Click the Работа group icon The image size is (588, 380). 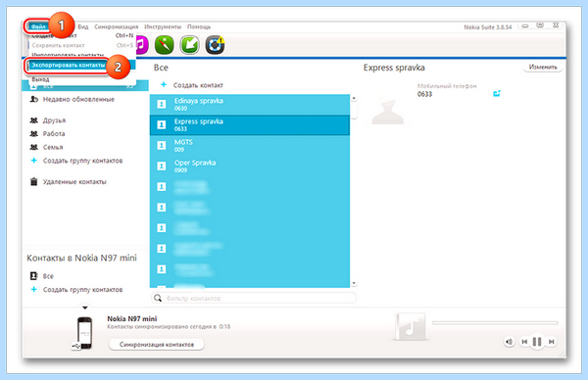(33, 134)
